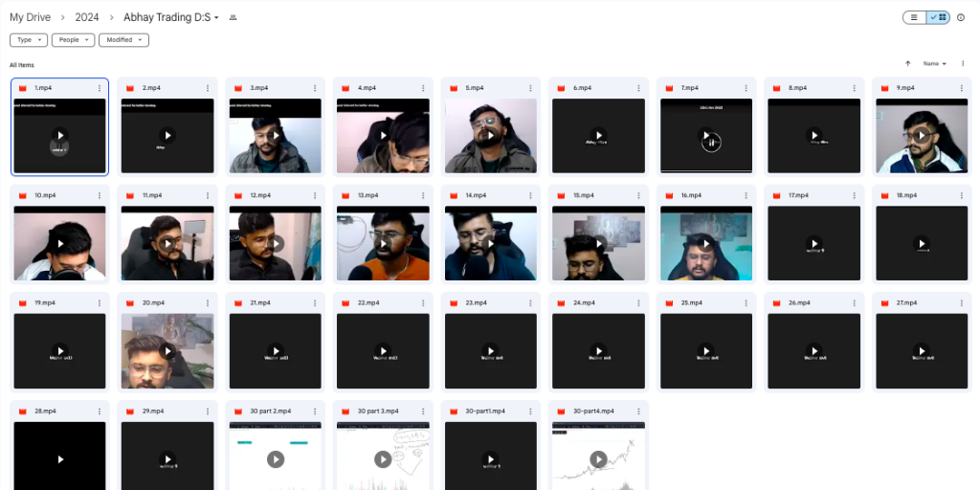Open more actions for 20.mp4
This screenshot has width=980, height=490.
(208, 303)
